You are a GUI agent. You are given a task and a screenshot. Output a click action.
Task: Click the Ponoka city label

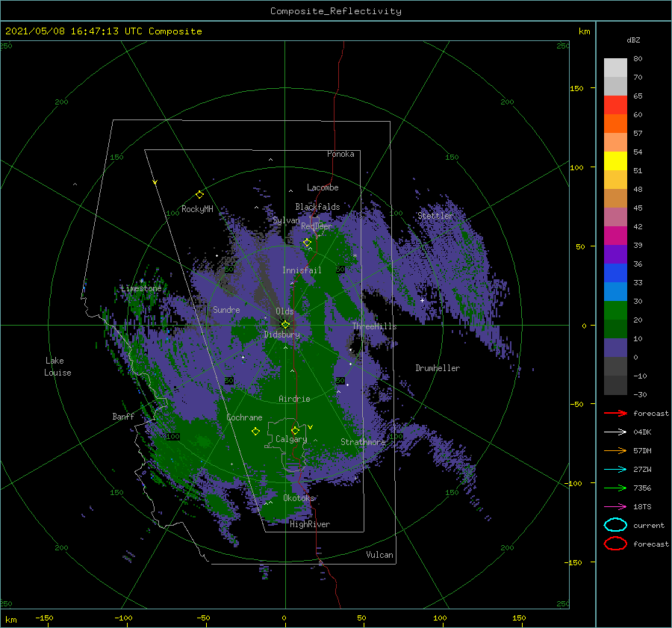[x=340, y=154]
